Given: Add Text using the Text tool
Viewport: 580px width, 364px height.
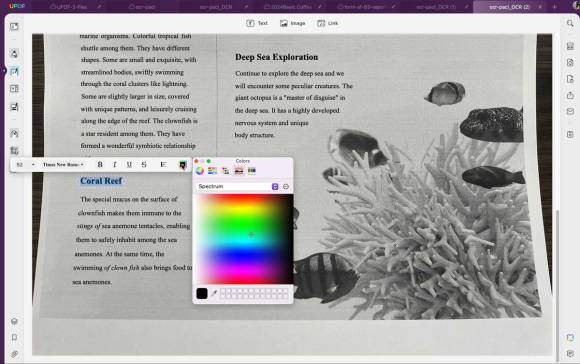Looking at the screenshot, I should coord(257,23).
